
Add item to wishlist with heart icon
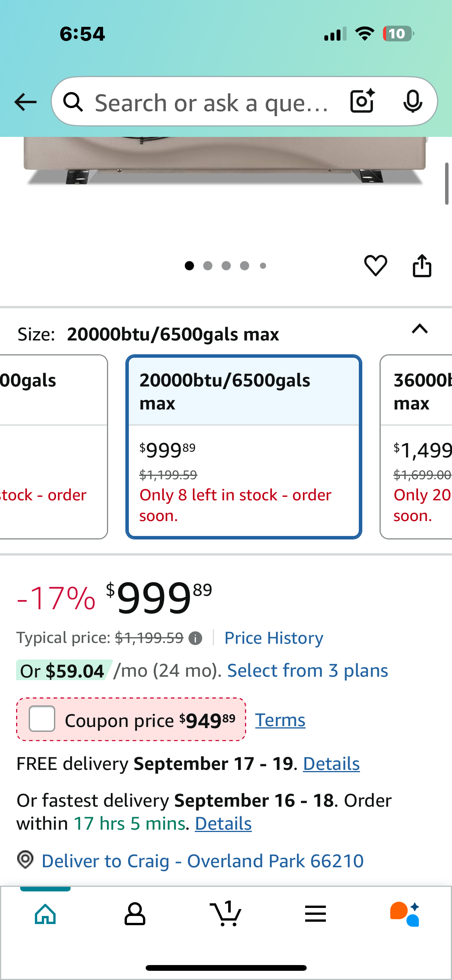[375, 265]
